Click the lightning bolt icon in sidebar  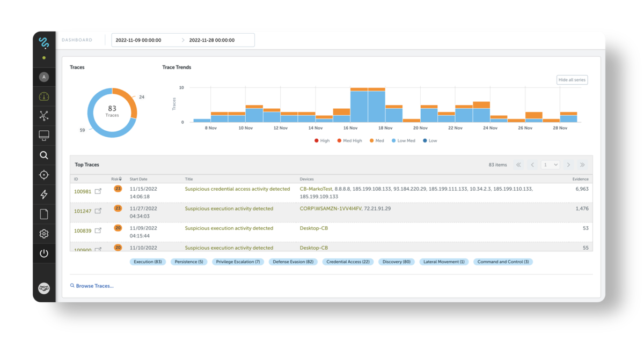[x=44, y=195]
